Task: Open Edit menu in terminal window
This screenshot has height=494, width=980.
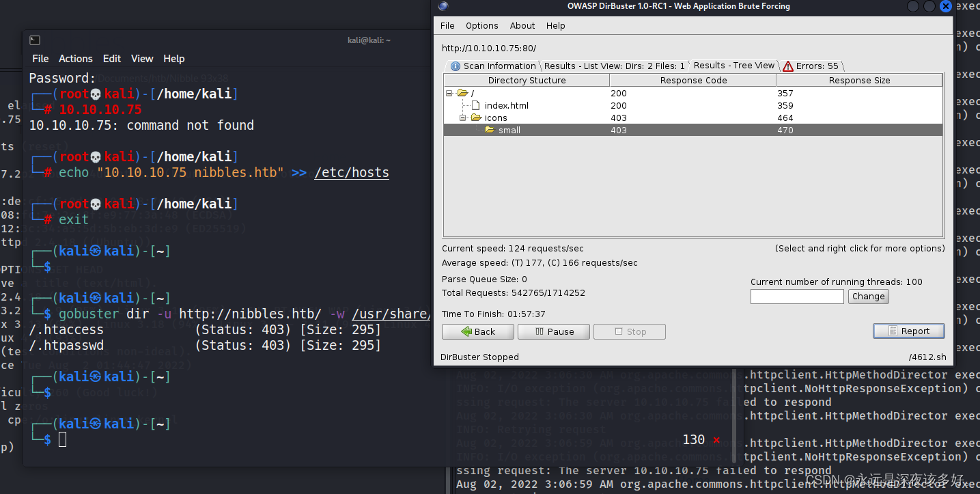Action: pos(112,59)
